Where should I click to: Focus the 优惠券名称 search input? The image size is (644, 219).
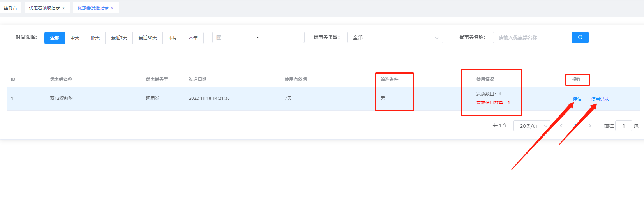532,38
